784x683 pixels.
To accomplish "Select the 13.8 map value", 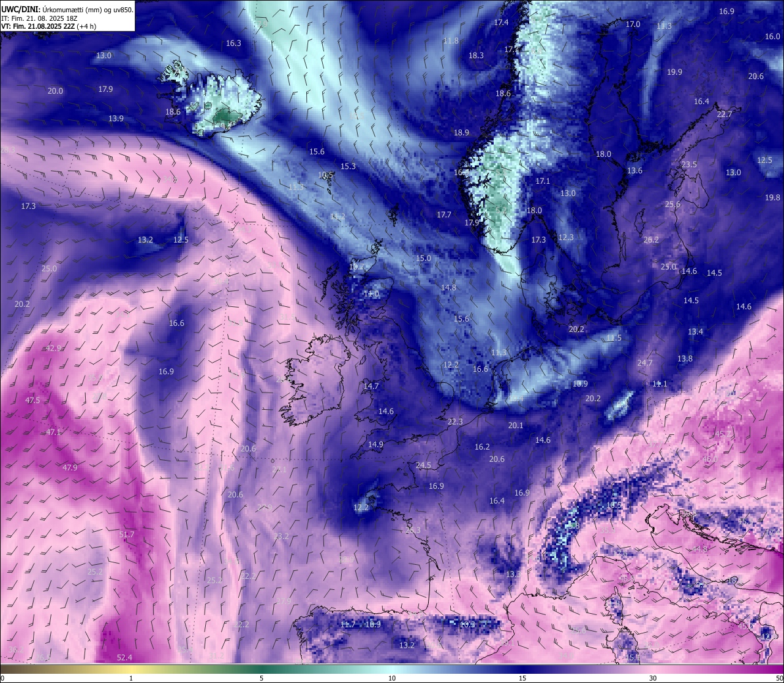I will click(685, 359).
